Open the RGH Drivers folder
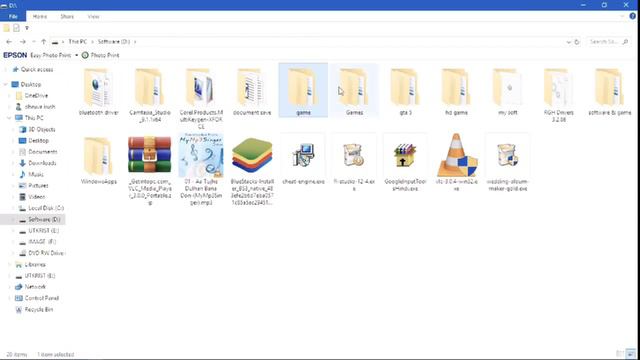 point(559,95)
